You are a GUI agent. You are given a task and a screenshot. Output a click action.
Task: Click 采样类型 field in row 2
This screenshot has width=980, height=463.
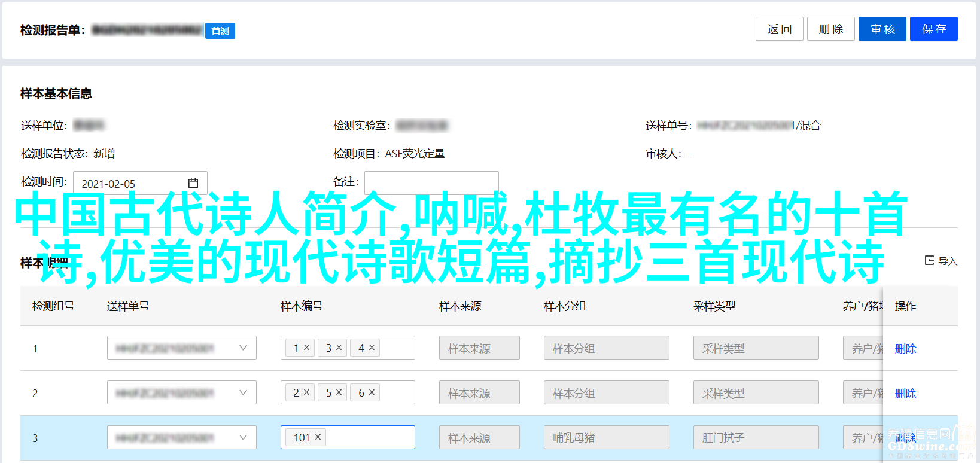click(756, 392)
